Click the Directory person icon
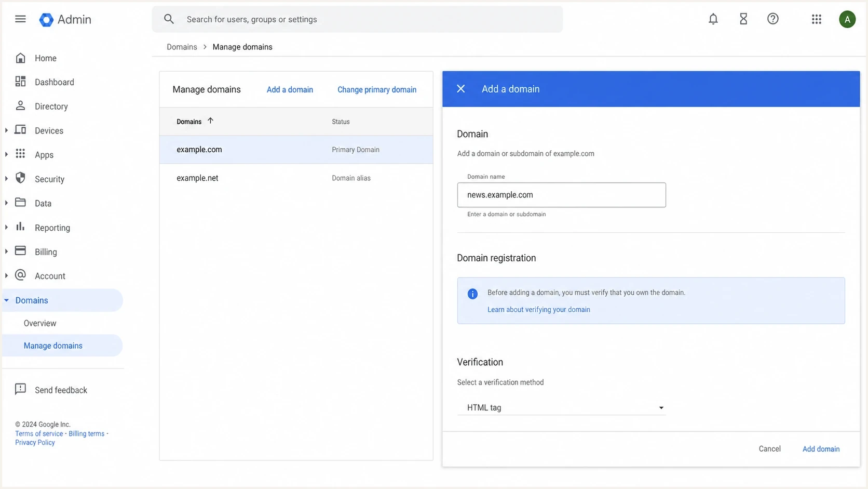This screenshot has height=489, width=868. click(20, 105)
